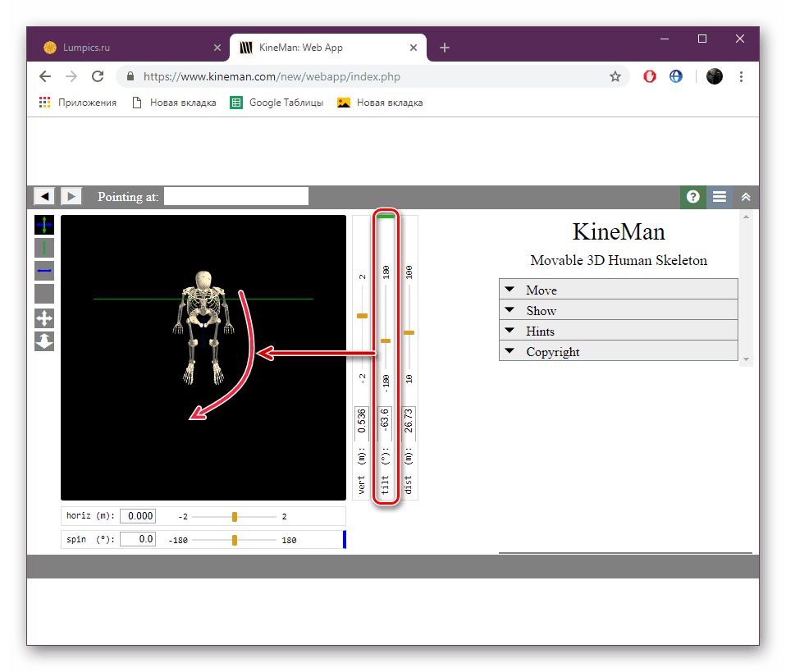
Task: Expand the Move section
Action: 618,290
